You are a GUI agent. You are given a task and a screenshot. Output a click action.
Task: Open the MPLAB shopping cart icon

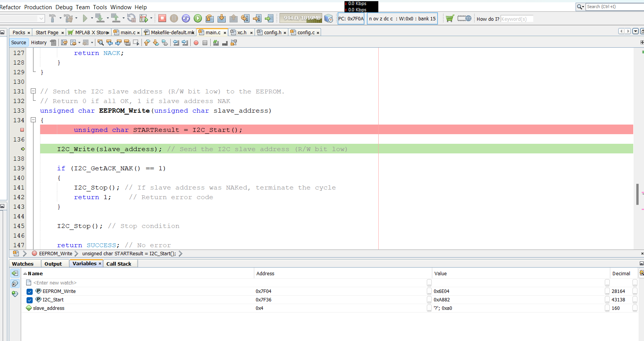449,18
